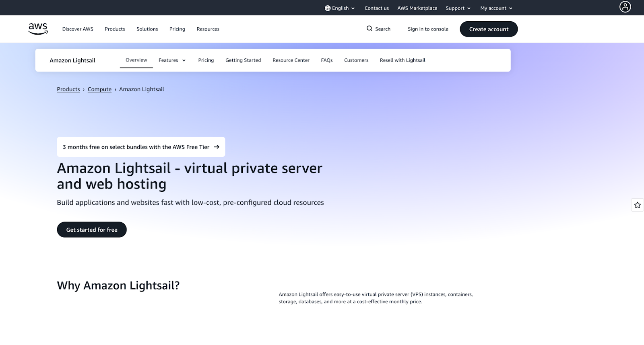Open the Resource Center tab
The image size is (644, 345).
point(291,60)
